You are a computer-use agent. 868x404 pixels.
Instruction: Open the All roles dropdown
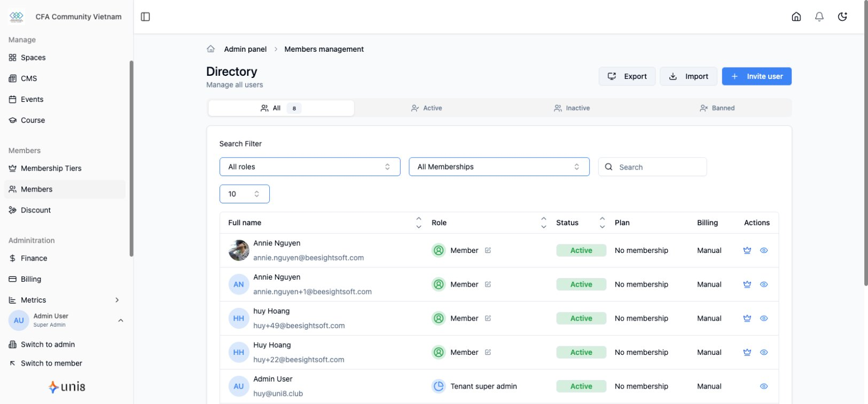[x=310, y=167]
